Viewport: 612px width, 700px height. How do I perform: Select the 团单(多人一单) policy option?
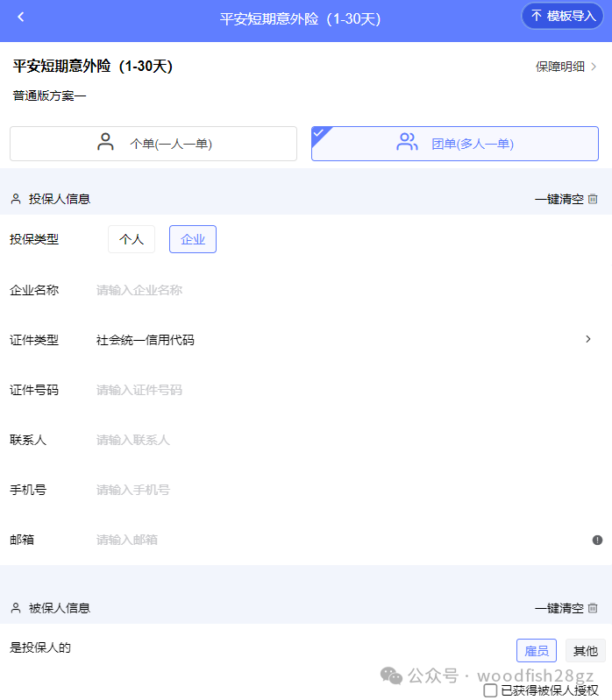[455, 144]
